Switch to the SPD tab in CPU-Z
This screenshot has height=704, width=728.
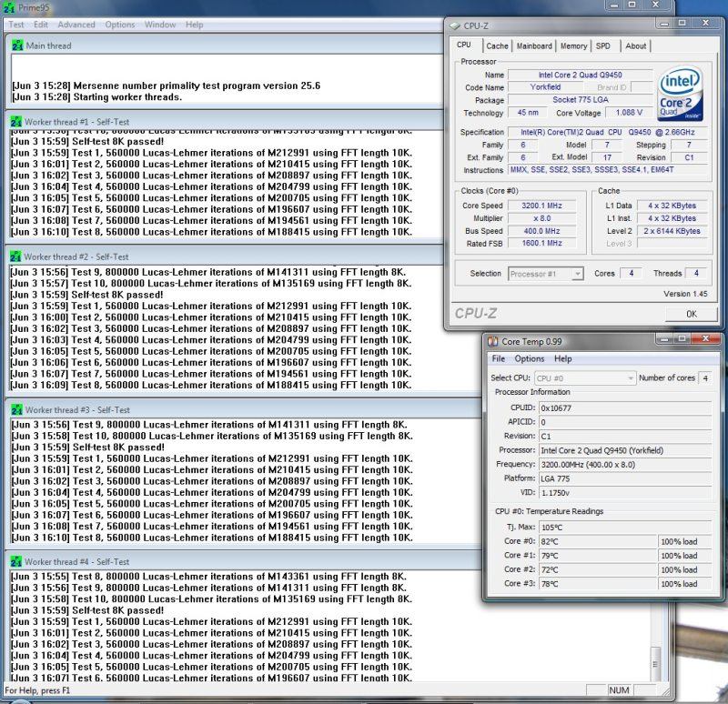(603, 46)
